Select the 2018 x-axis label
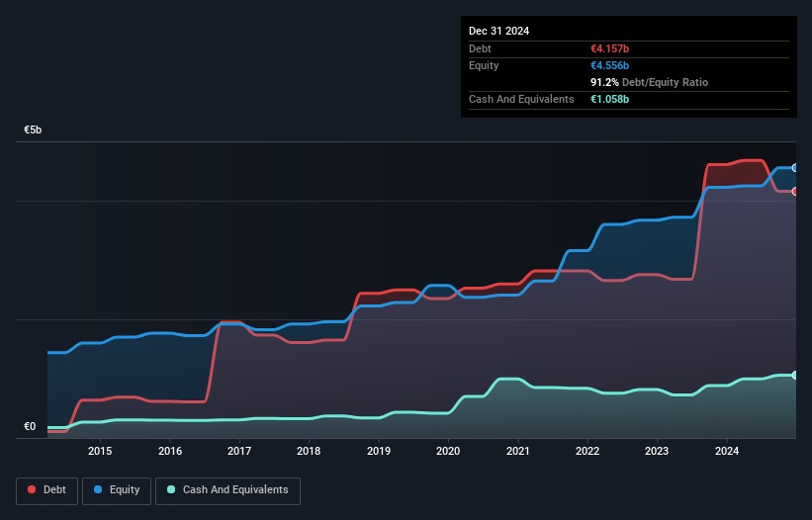812x520 pixels. [x=309, y=452]
